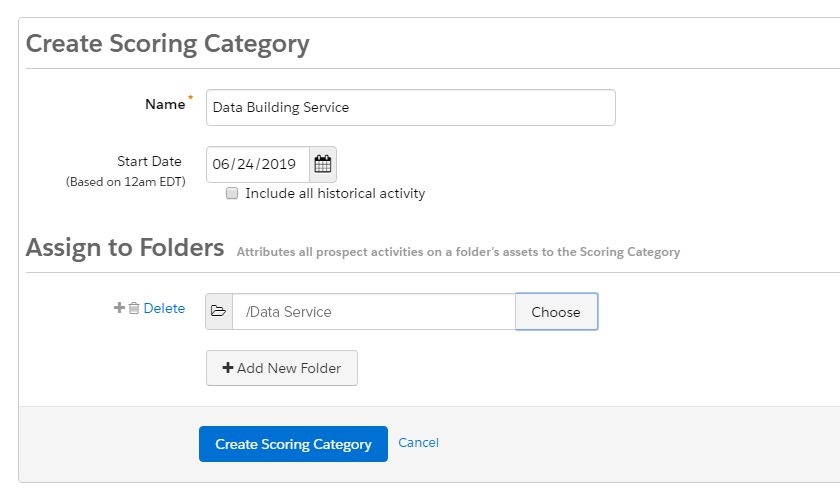
Task: Click the Start Date field showing 06/24/2019
Action: click(x=258, y=164)
